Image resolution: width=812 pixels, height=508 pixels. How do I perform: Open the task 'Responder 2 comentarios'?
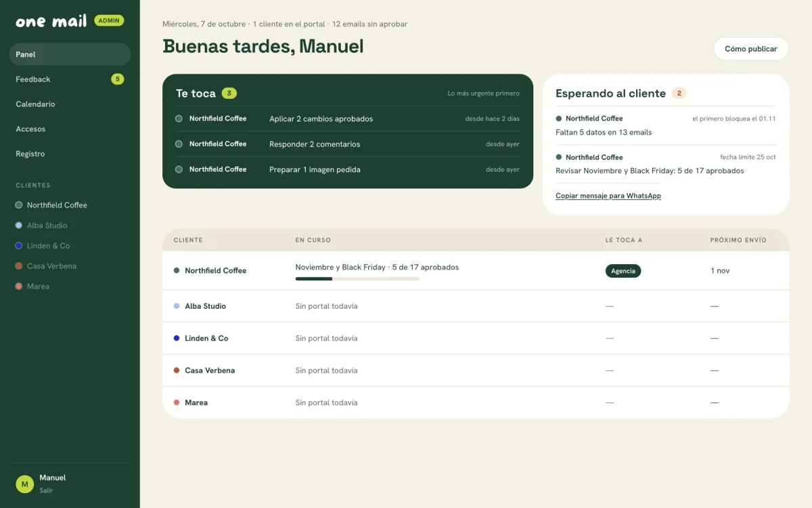(347, 144)
